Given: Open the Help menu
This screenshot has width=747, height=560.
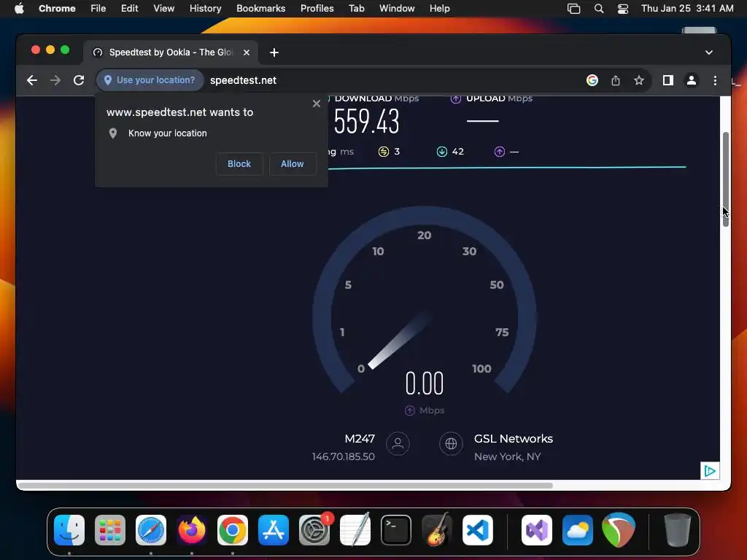Looking at the screenshot, I should [439, 9].
